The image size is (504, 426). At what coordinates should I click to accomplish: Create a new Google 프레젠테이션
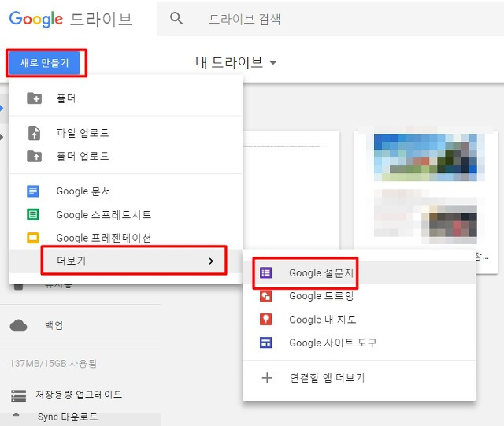(126, 238)
